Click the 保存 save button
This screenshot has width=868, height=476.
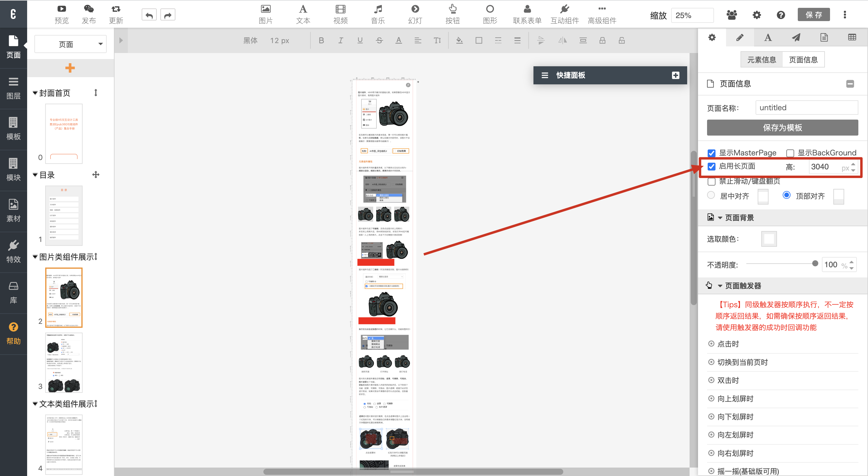[813, 15]
